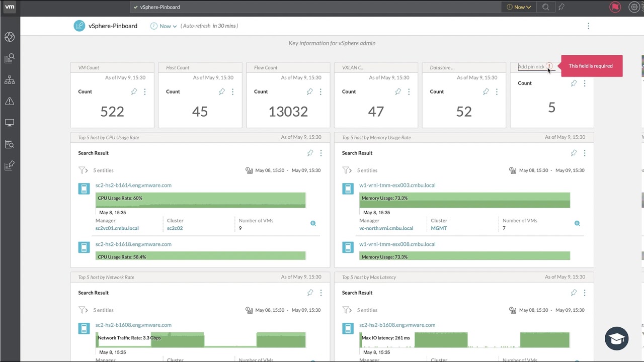
Task: Pin the CPU Usage Rate search result
Action: tap(310, 153)
